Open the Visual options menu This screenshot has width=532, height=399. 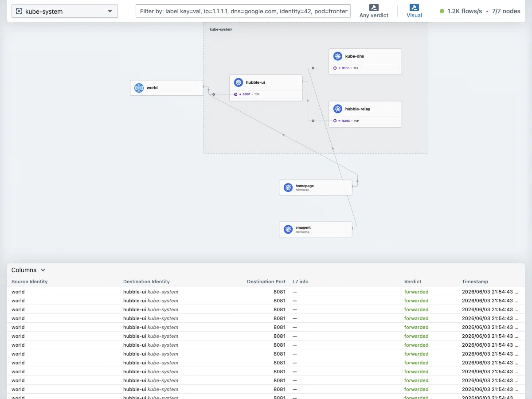pos(414,11)
